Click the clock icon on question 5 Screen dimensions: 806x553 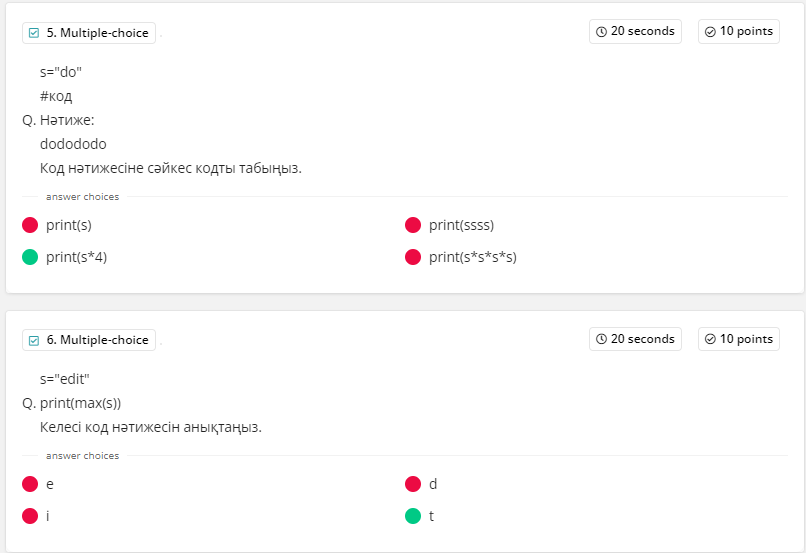click(601, 32)
